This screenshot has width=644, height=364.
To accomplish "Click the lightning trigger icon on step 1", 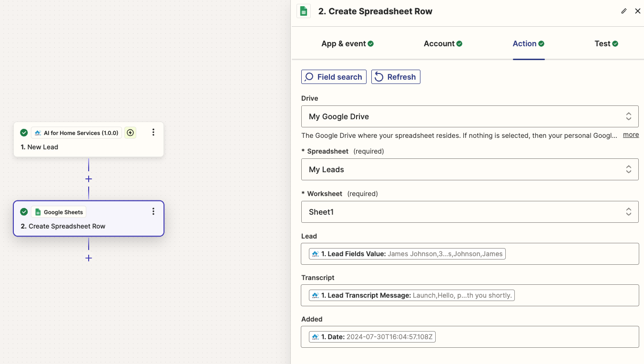I will (130, 133).
